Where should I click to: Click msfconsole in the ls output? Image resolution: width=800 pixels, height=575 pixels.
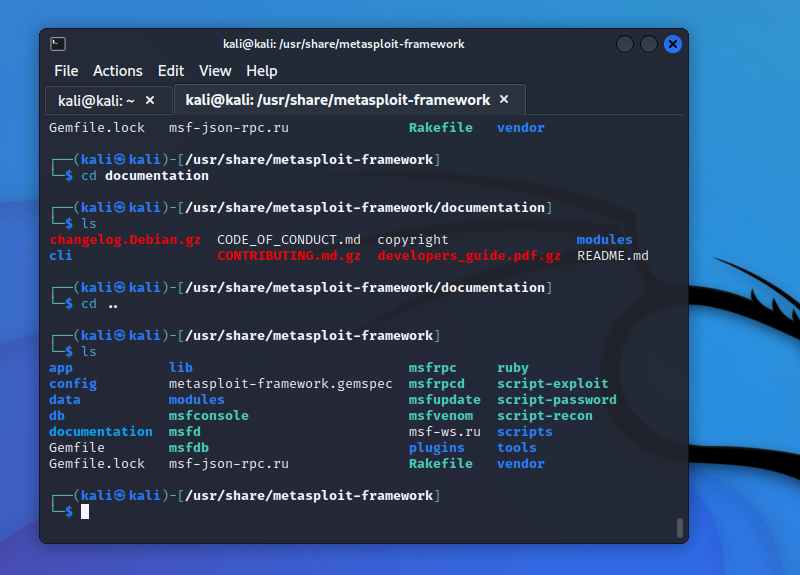coord(208,416)
